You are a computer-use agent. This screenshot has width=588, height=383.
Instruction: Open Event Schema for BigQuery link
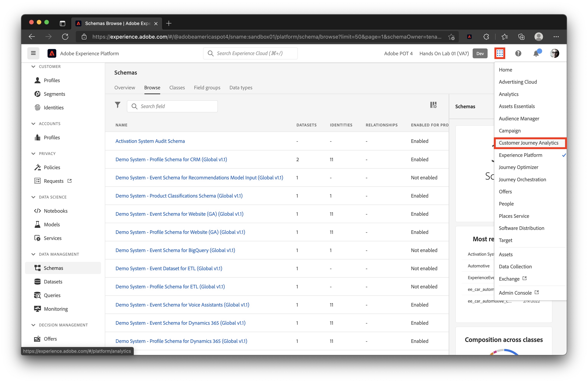pyautogui.click(x=175, y=250)
